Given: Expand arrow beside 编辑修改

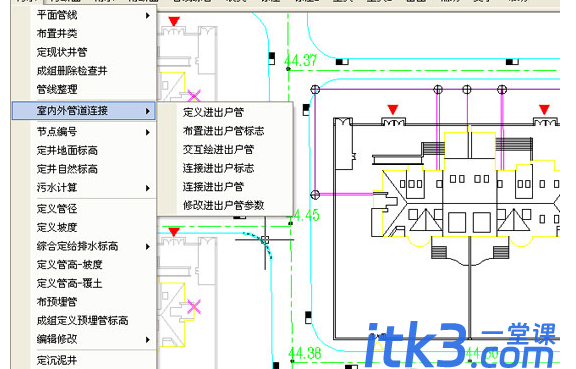Looking at the screenshot, I should (x=148, y=340).
